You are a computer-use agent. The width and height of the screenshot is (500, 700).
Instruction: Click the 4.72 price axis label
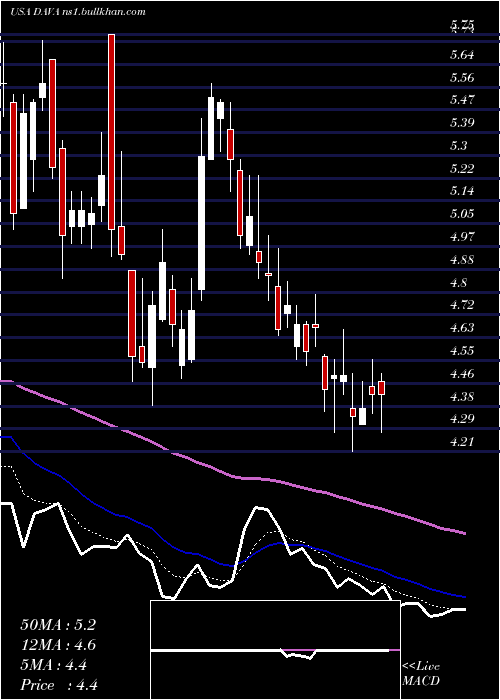coord(462,305)
